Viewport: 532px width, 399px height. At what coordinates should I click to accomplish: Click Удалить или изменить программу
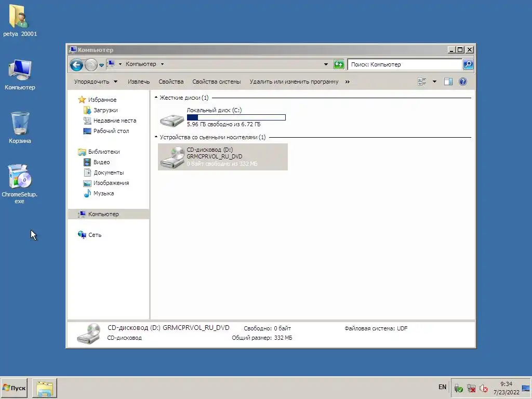294,82
